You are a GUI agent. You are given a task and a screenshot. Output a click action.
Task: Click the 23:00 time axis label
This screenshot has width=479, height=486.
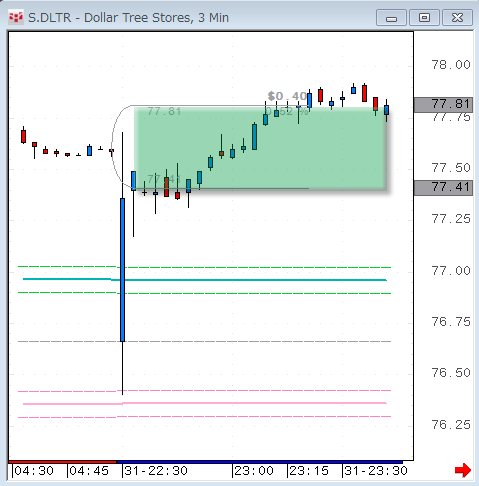[254, 471]
